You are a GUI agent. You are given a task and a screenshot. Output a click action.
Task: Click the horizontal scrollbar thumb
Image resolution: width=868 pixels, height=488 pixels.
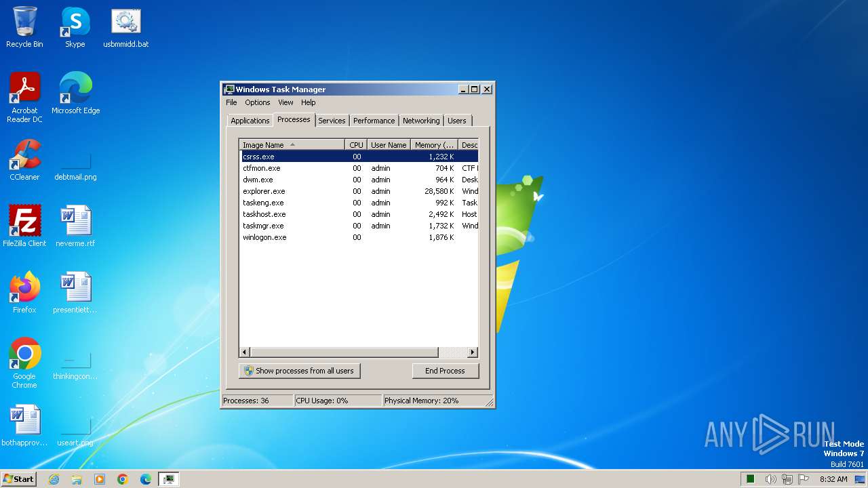(x=344, y=352)
